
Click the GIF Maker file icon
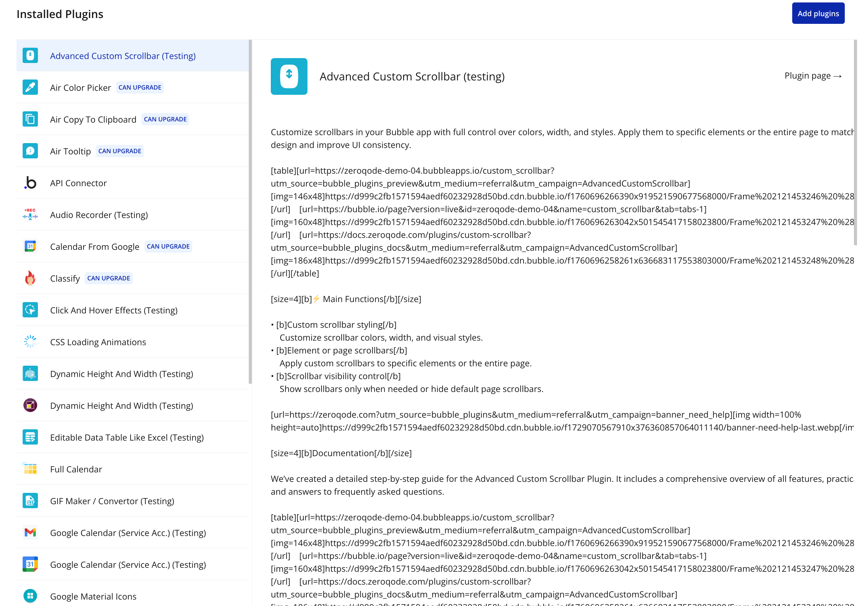(x=30, y=501)
